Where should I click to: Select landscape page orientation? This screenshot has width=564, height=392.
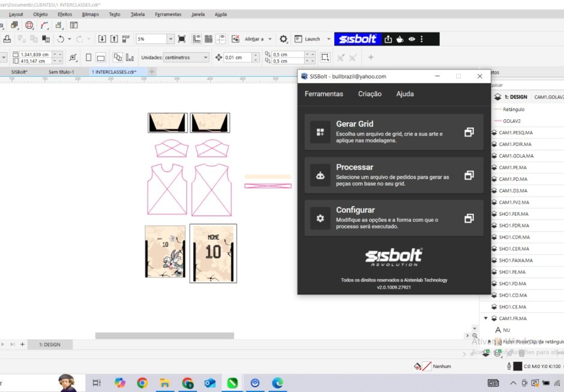[x=101, y=58]
